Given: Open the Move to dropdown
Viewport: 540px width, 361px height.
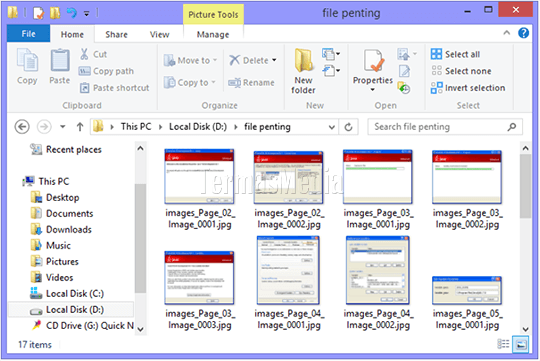Looking at the screenshot, I should (190, 60).
